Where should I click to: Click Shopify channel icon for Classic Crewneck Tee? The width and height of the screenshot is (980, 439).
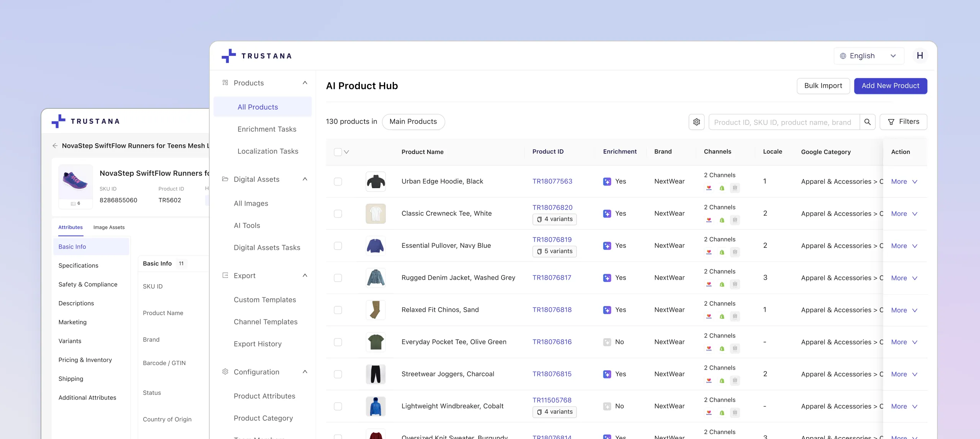pyautogui.click(x=722, y=220)
